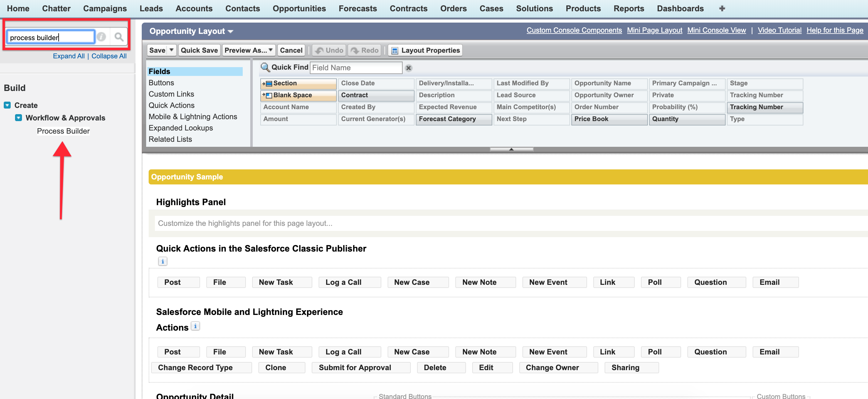This screenshot has width=868, height=399.
Task: Open the Dashboards tab
Action: 680,8
